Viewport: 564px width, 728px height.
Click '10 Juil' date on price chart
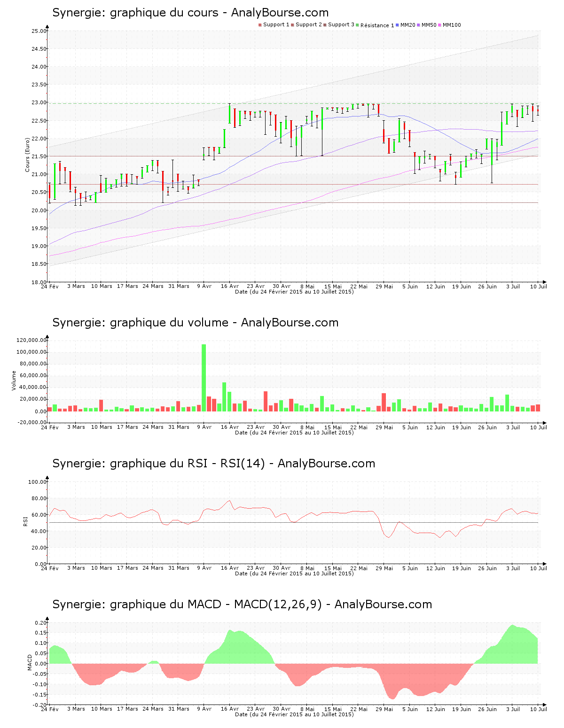[539, 286]
